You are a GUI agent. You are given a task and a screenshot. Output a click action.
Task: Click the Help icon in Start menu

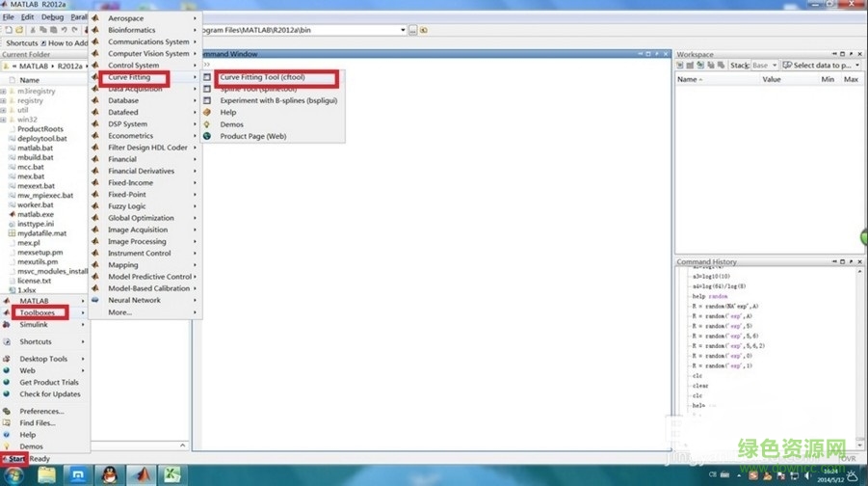coord(7,435)
